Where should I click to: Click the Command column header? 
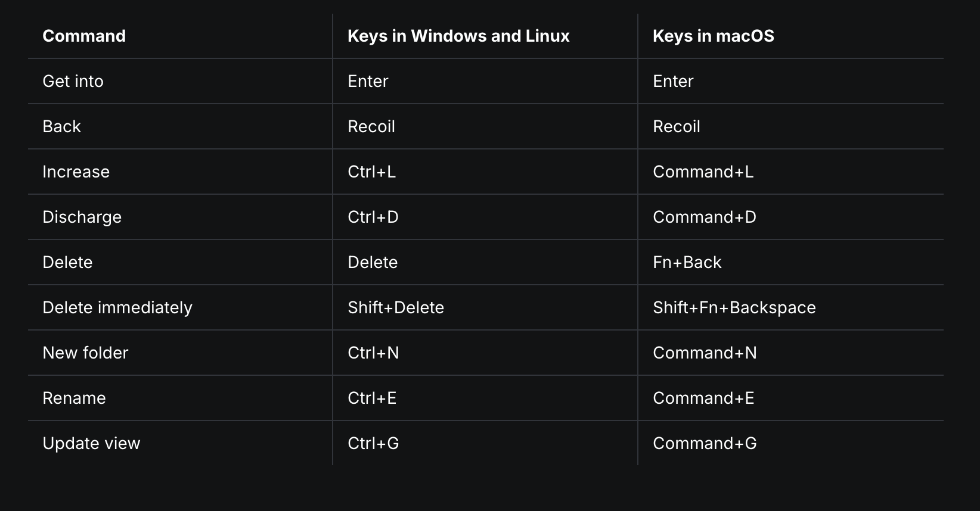[x=84, y=36]
